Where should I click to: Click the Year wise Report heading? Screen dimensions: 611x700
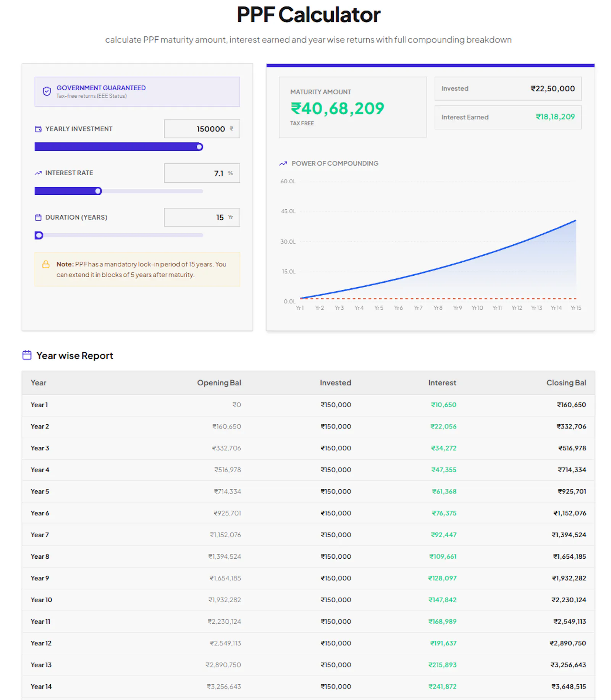pyautogui.click(x=75, y=356)
